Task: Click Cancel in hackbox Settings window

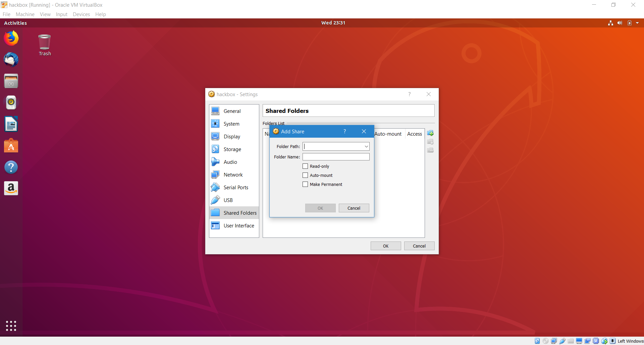Action: point(419,246)
